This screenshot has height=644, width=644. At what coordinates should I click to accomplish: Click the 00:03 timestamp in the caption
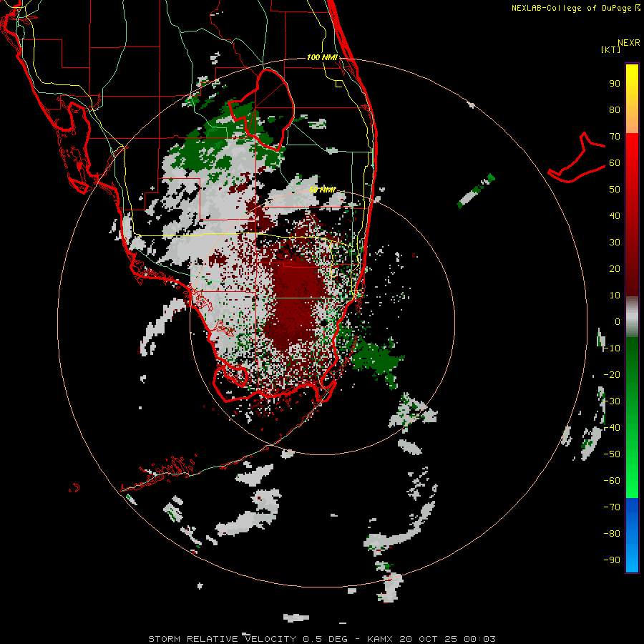(479, 639)
